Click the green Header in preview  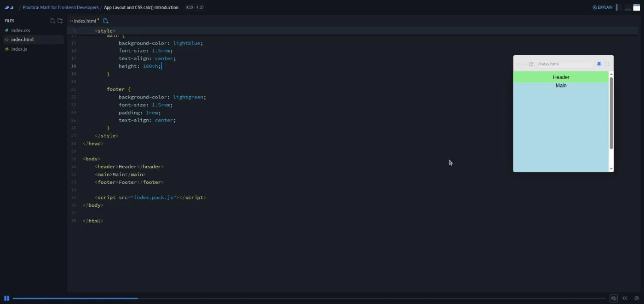pyautogui.click(x=561, y=77)
